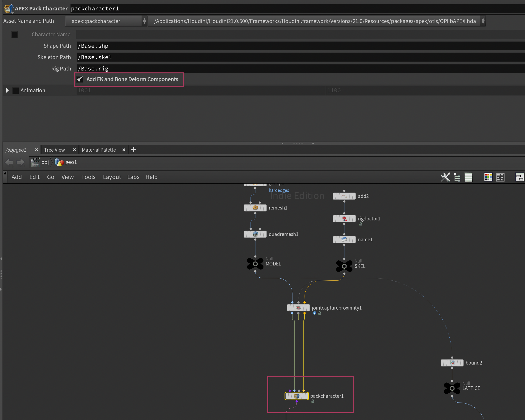
Task: Toggle the Animation checkbox
Action: pos(16,91)
